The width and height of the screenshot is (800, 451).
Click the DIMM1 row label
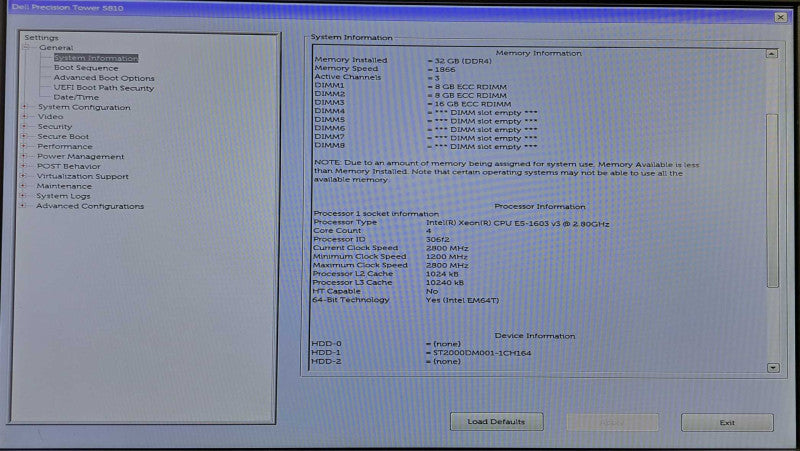(330, 85)
